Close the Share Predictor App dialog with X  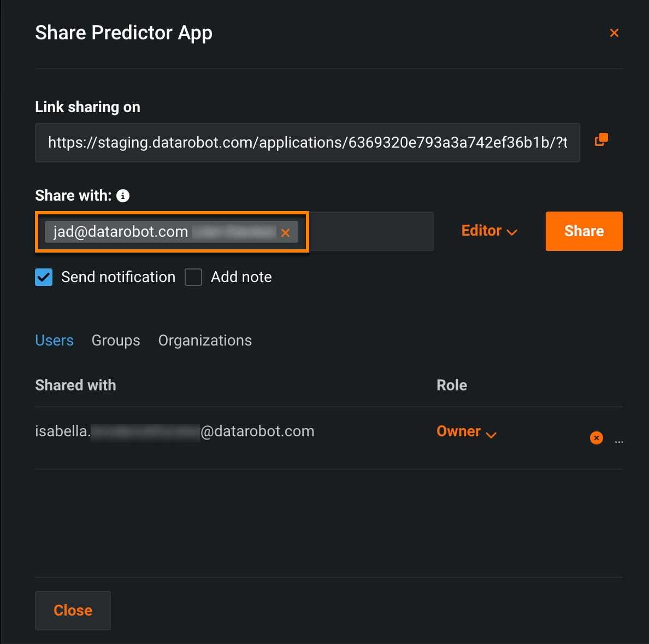tap(614, 33)
